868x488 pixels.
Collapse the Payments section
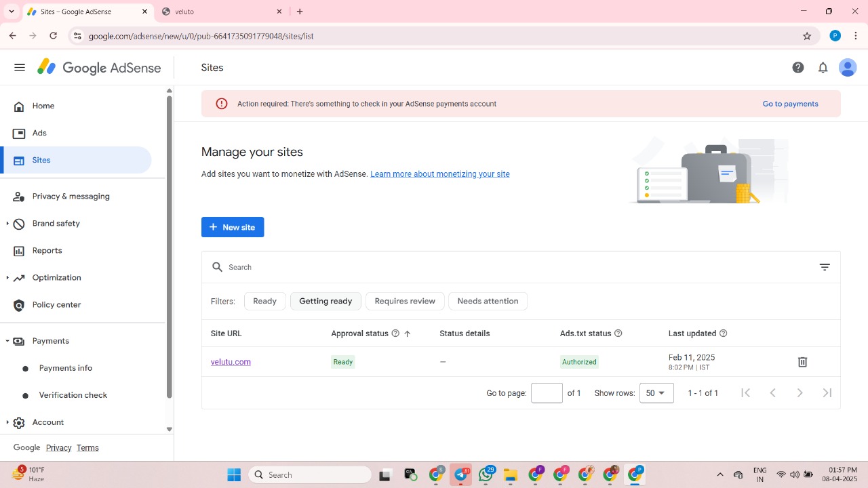coord(7,341)
